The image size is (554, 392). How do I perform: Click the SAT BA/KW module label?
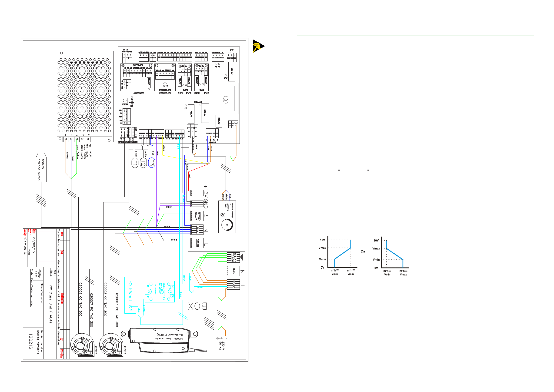tap(139, 93)
